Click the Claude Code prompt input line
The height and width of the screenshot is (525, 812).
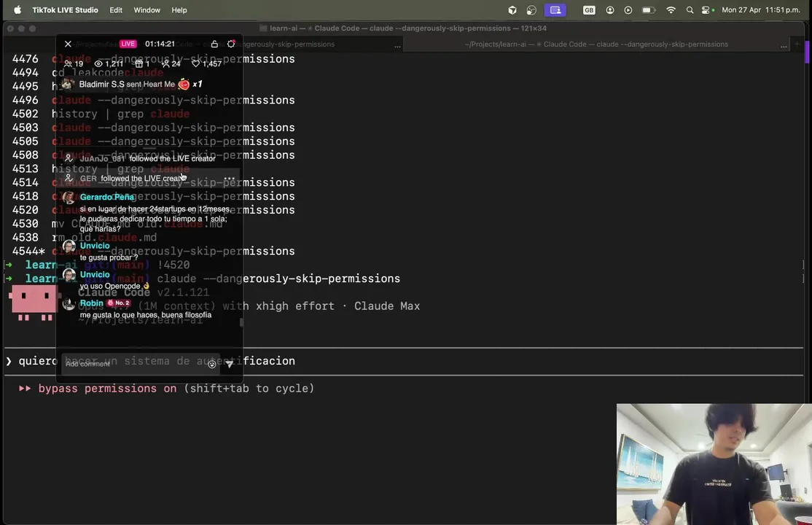[x=404, y=361]
